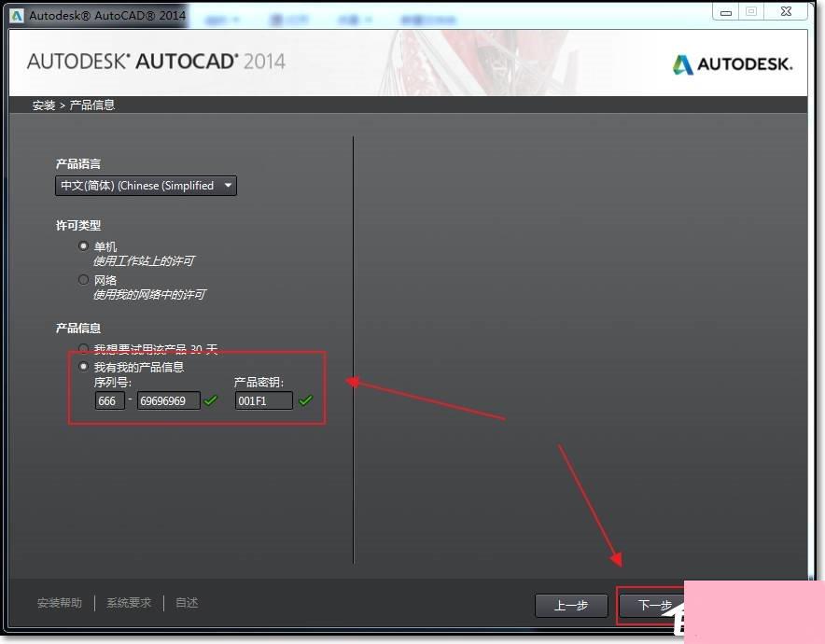Click the 下一步 next button
825x644 pixels.
[x=652, y=606]
